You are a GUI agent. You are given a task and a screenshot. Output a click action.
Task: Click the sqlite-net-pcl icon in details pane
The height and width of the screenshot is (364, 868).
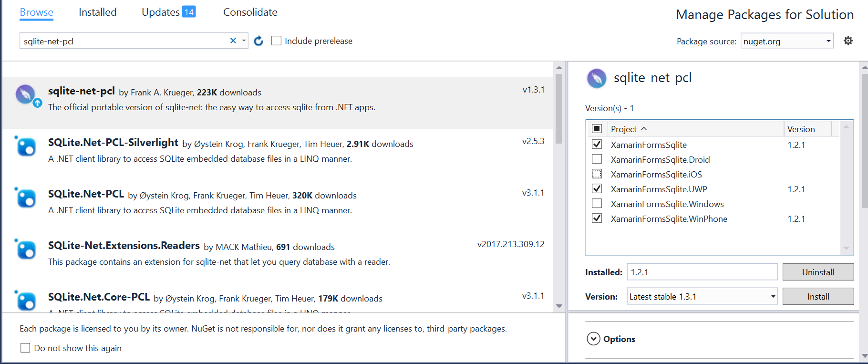click(597, 78)
